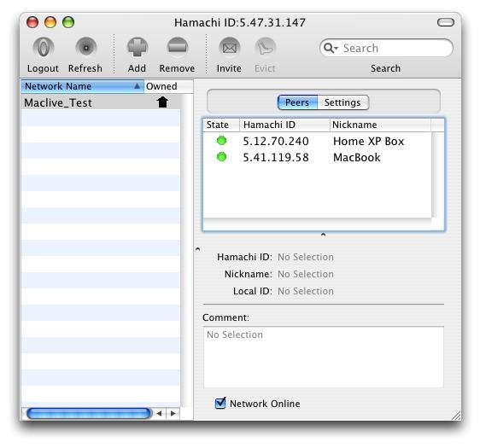Open the search magnifier dropdown menu
The image size is (480, 448).
[331, 48]
